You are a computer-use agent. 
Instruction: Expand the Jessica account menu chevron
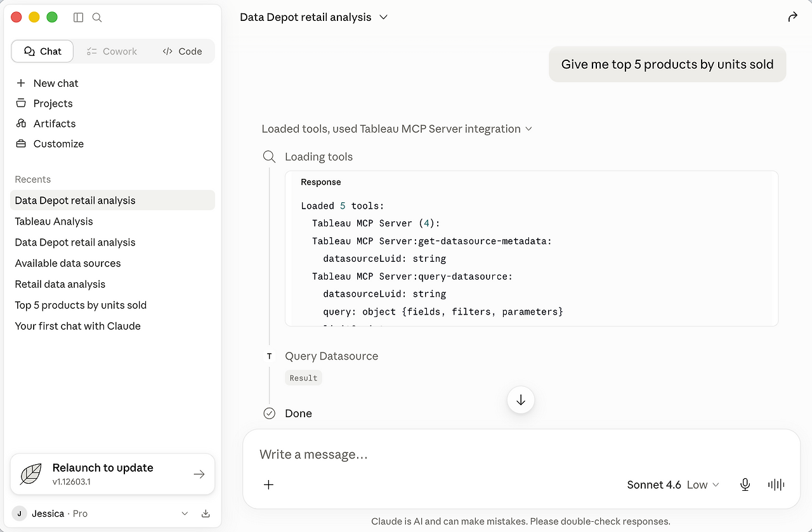(x=185, y=514)
